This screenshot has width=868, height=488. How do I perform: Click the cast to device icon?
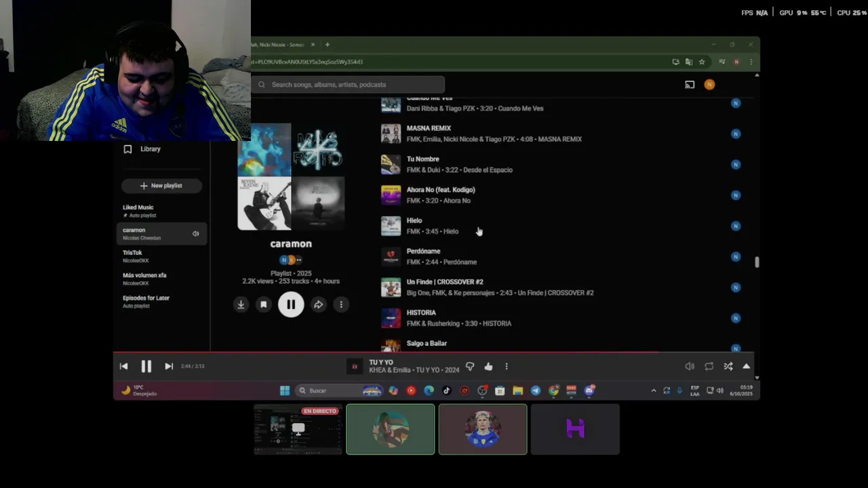pyautogui.click(x=690, y=85)
